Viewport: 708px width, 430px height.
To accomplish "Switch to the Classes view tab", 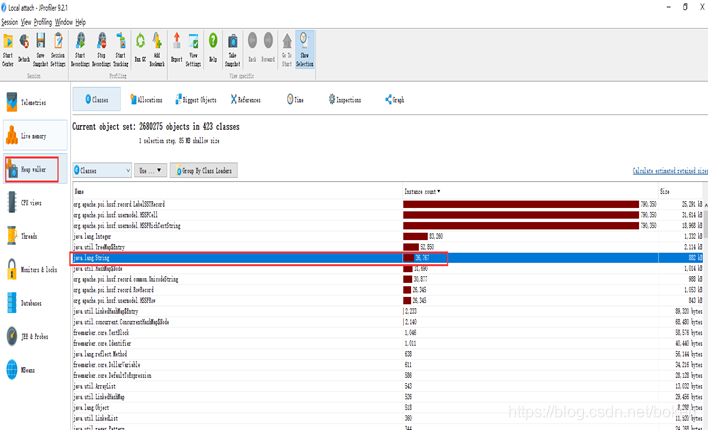I will 97,99.
